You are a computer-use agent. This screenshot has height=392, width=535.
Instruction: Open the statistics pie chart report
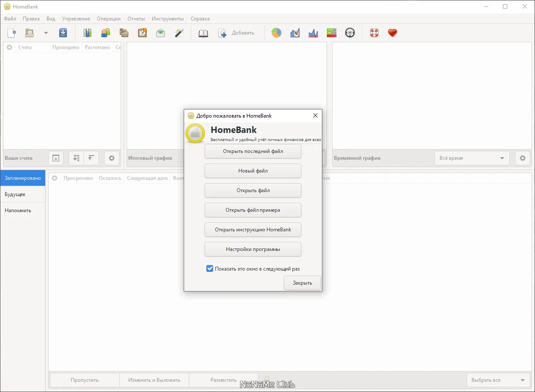click(277, 33)
